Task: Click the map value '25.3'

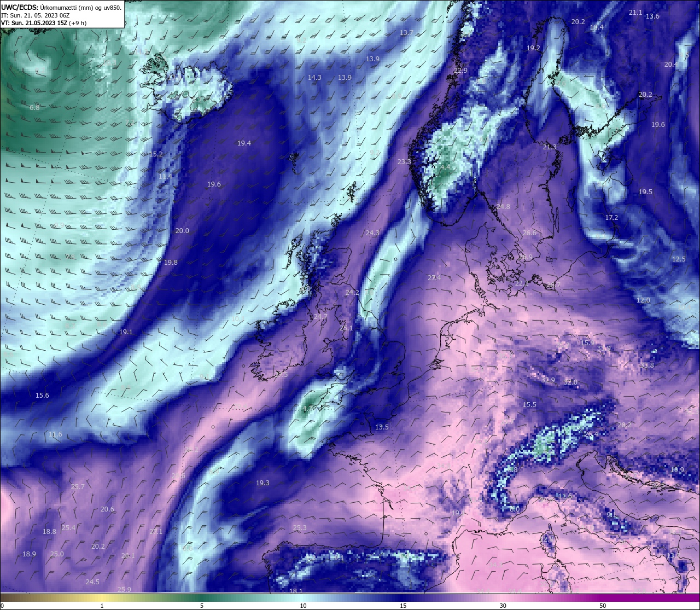Action: [300, 527]
